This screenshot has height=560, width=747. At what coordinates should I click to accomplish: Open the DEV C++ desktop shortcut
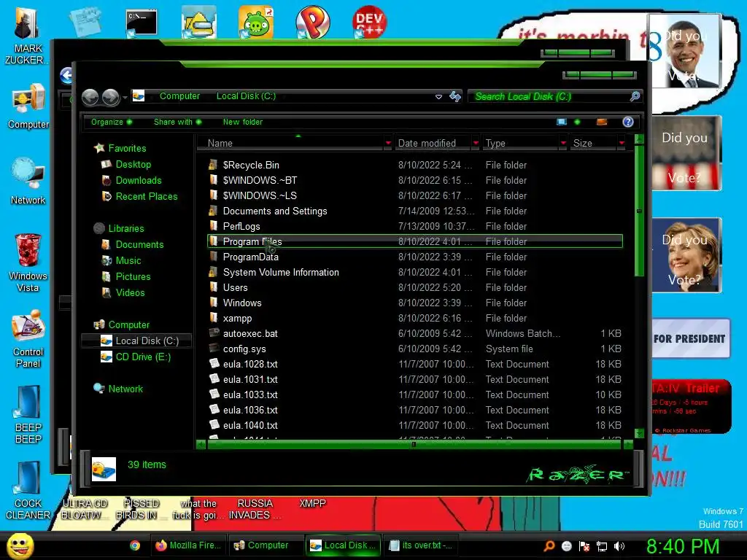(369, 21)
